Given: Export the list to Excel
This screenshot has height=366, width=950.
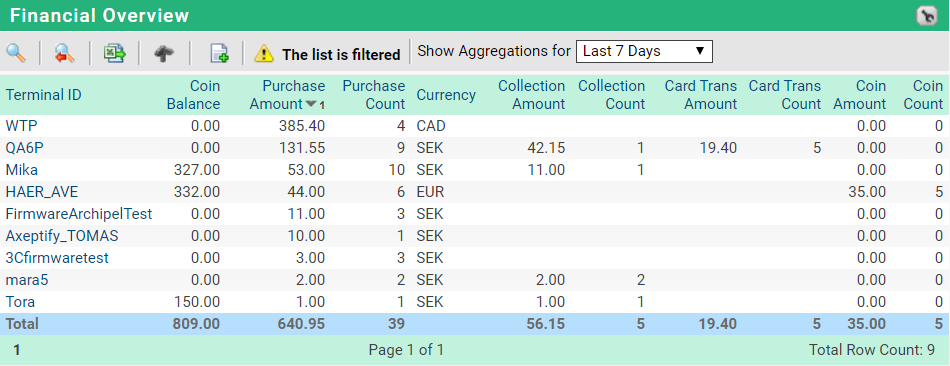Looking at the screenshot, I should [114, 53].
